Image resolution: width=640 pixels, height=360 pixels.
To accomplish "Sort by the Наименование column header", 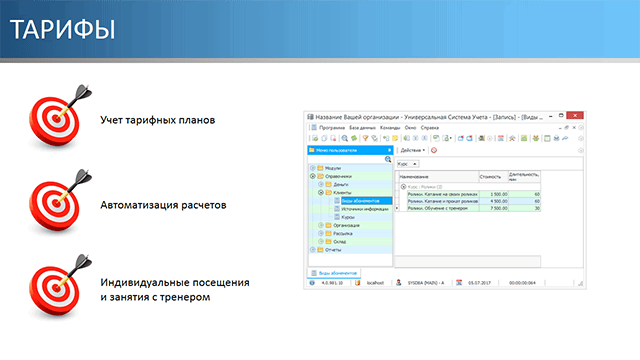I will coord(438,177).
